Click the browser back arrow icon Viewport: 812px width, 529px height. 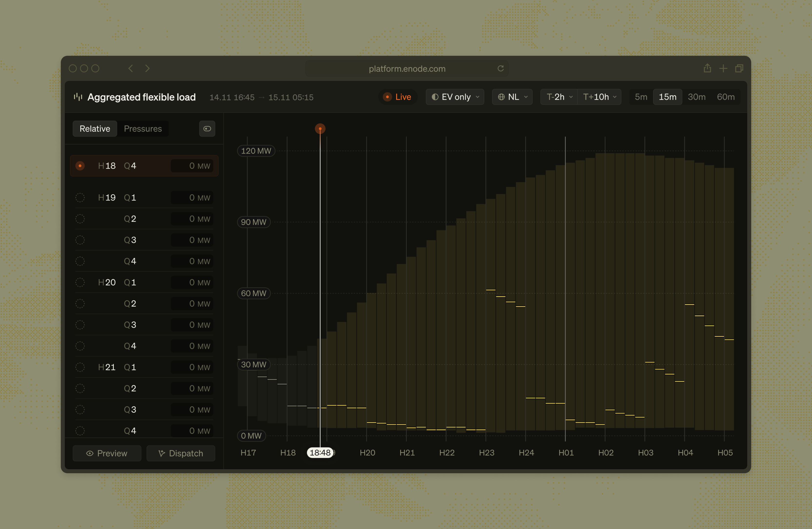pyautogui.click(x=131, y=69)
